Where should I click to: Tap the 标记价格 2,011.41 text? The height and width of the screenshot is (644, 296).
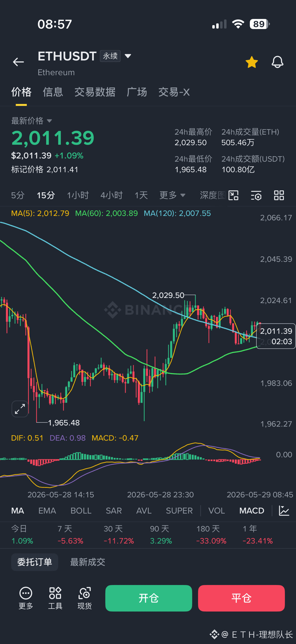click(x=45, y=169)
